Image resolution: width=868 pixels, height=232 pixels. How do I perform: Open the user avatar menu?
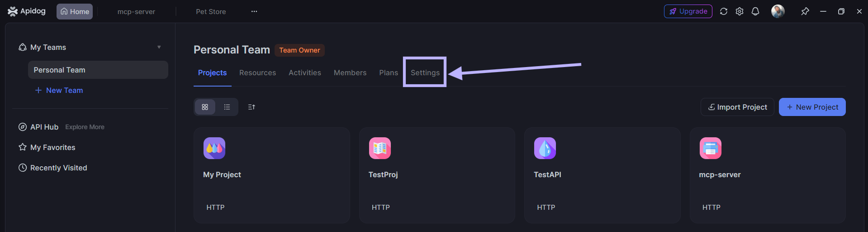[x=778, y=11]
